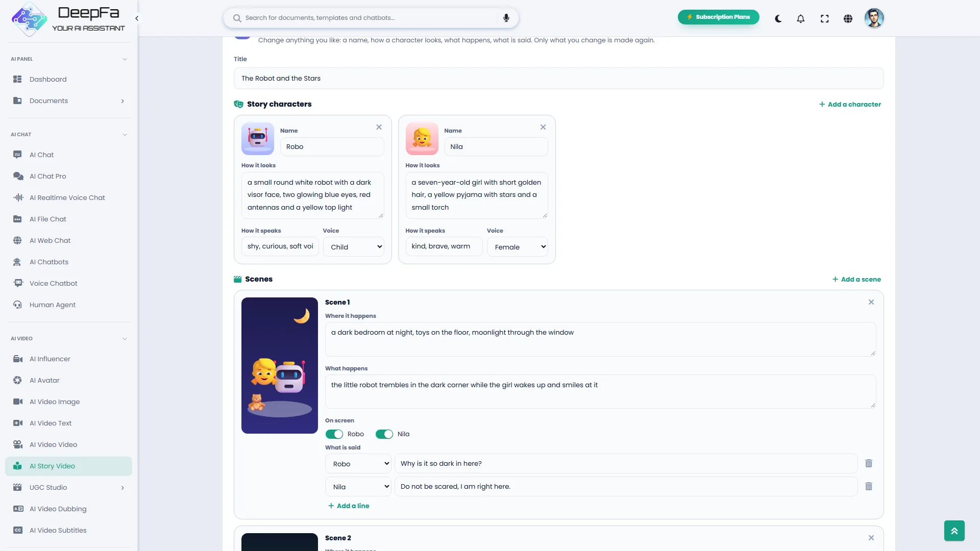Enter fullscreen mode via top bar icon
Screen dimensions: 980x551
[824, 18]
